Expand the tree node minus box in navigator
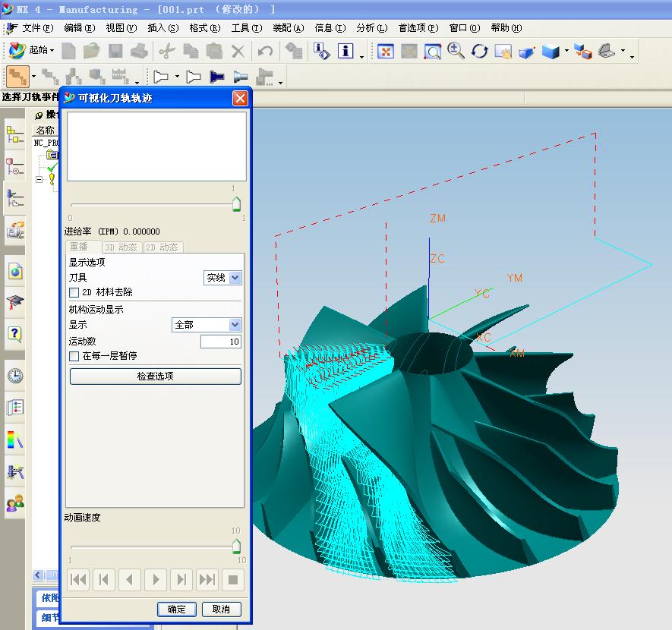This screenshot has height=630, width=672. (x=39, y=179)
